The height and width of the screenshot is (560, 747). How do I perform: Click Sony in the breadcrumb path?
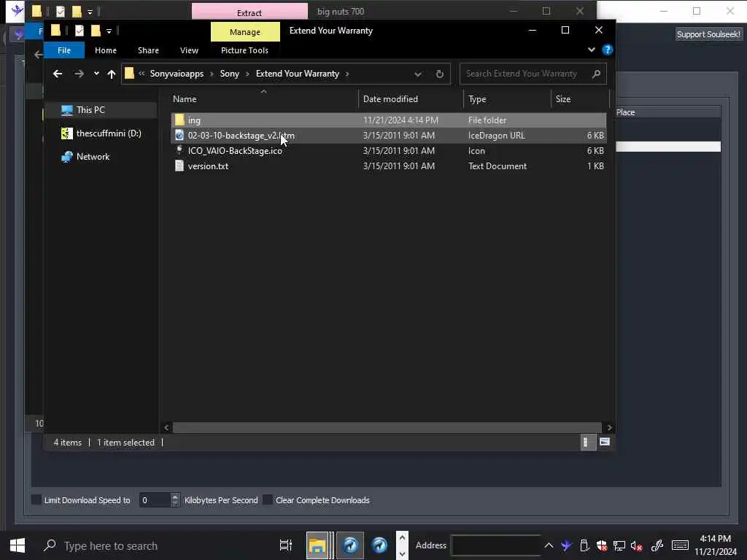click(x=229, y=74)
